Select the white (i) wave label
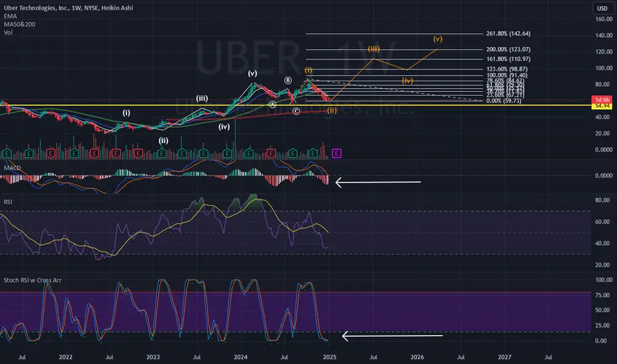 (126, 113)
